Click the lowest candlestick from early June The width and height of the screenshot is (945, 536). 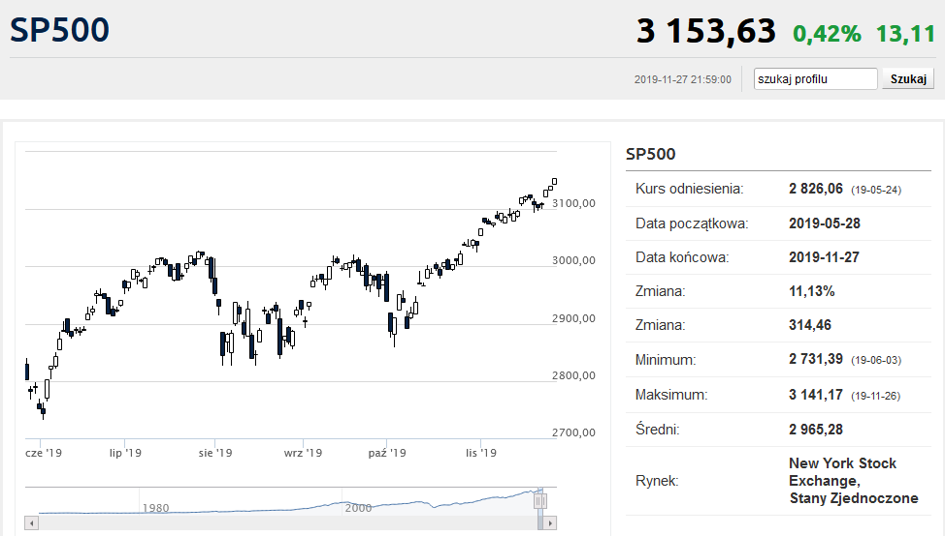point(43,411)
